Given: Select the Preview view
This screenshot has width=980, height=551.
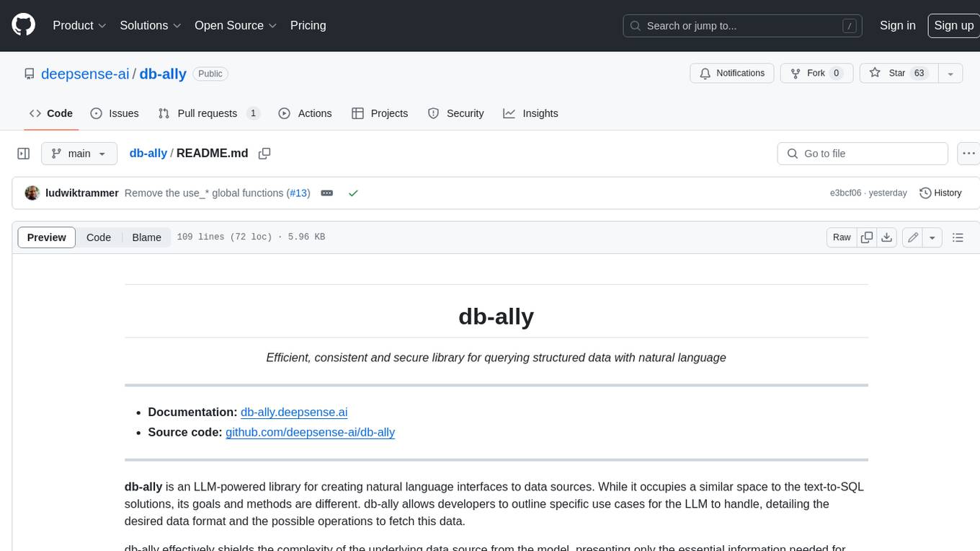Looking at the screenshot, I should click(47, 237).
